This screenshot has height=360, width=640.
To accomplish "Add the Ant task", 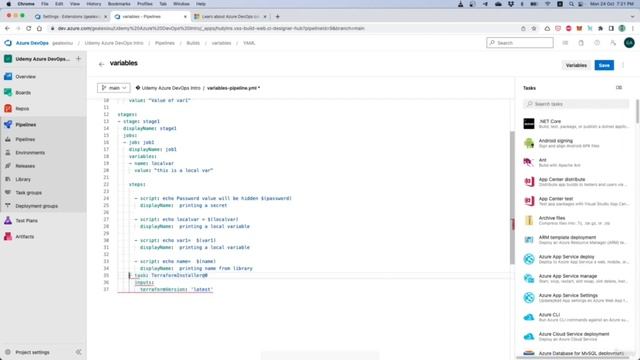I will [x=575, y=162].
